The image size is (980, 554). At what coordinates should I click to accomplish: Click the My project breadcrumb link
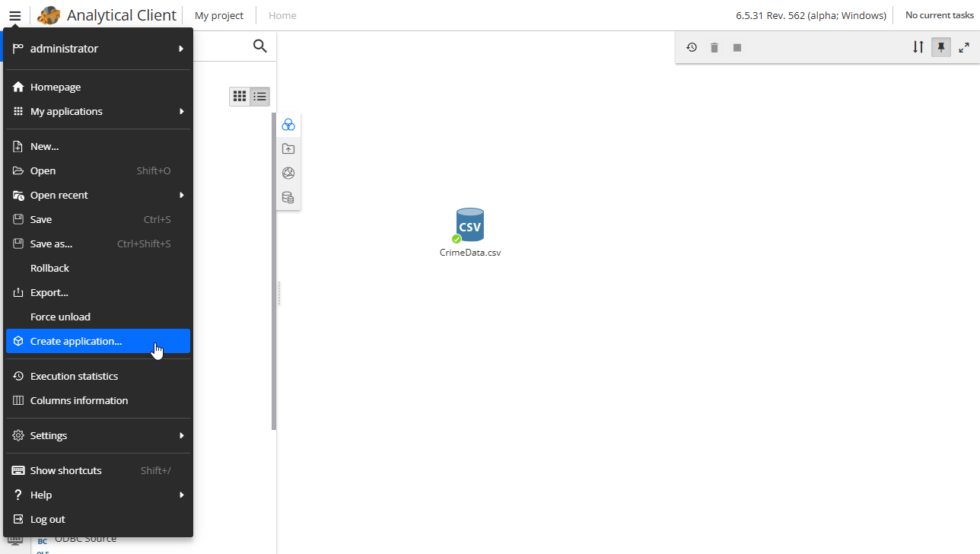point(219,15)
